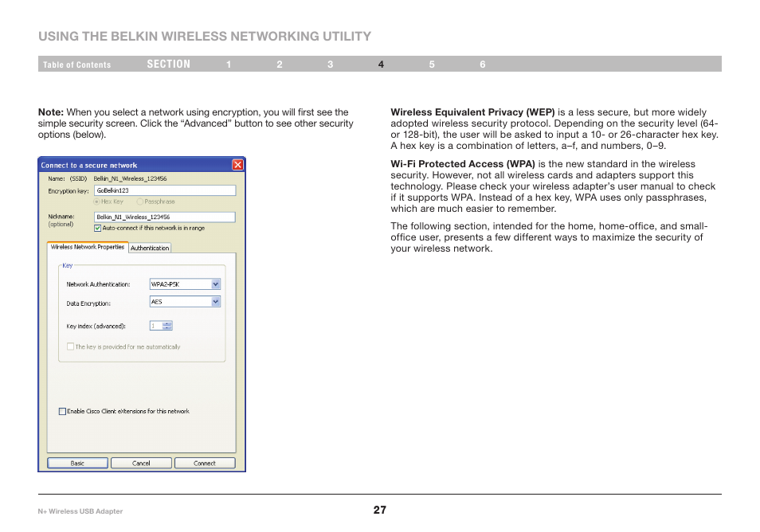Open the Table of Contents link
Viewport: 760px width, 532px height.
pos(77,65)
